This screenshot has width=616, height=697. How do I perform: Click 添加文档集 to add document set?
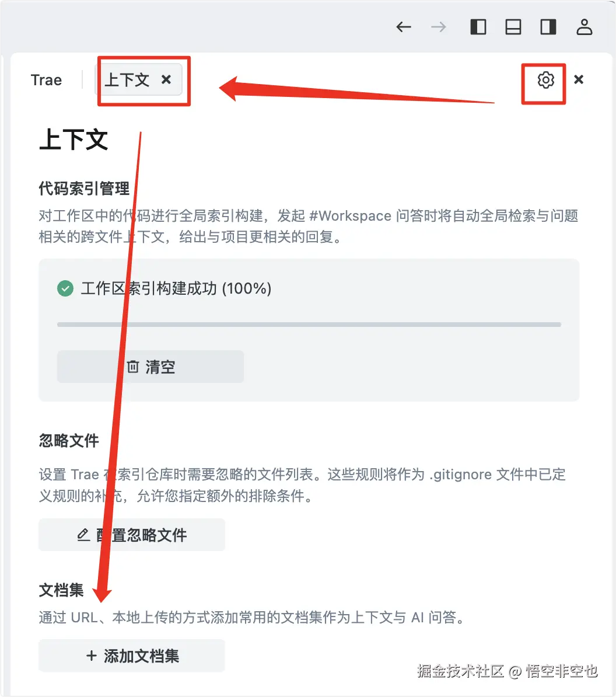pyautogui.click(x=132, y=656)
